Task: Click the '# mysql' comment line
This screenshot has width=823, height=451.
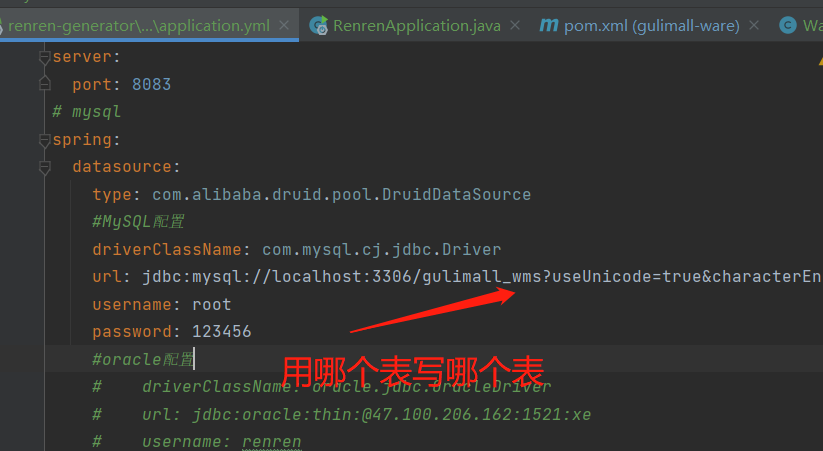Action: pos(87,112)
